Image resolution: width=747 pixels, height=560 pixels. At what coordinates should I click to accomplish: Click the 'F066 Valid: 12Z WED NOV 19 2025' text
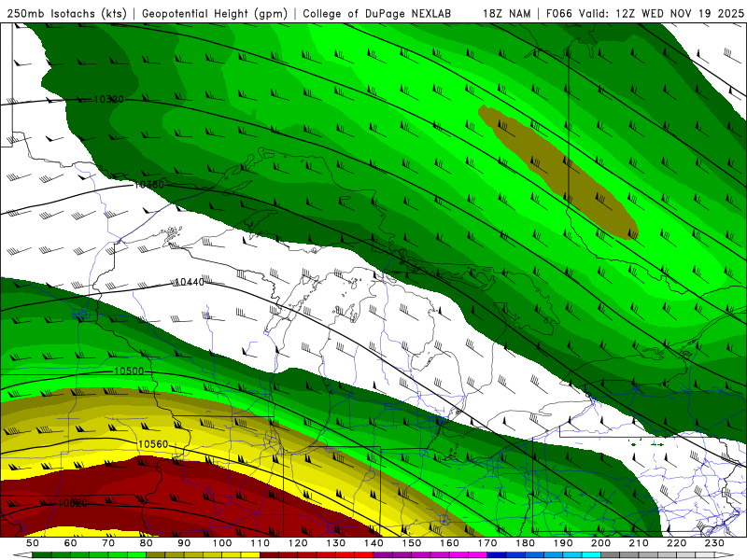click(644, 13)
